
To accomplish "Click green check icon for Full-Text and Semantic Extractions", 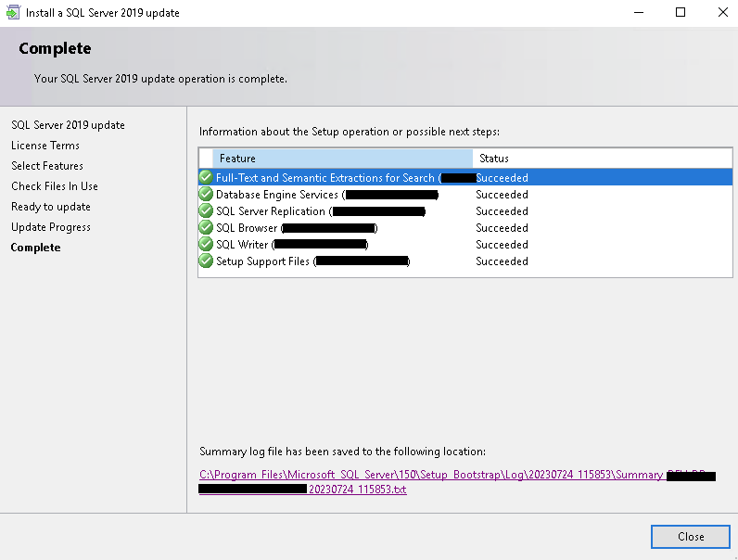I will [206, 177].
